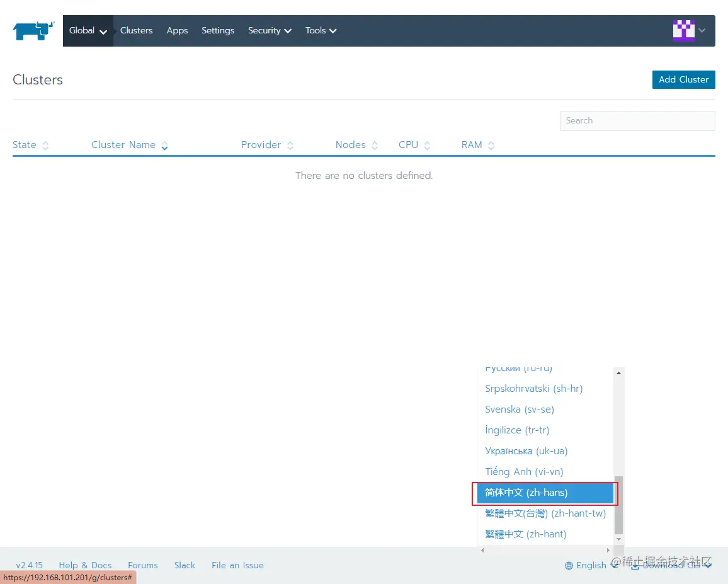Screen dimensions: 728x584
Task: Click the Add Cluster button
Action: pos(683,79)
